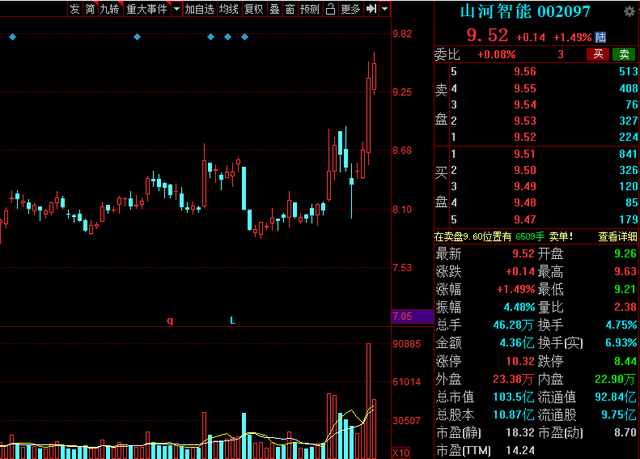Click the 涨停 price 10.32

[520, 361]
